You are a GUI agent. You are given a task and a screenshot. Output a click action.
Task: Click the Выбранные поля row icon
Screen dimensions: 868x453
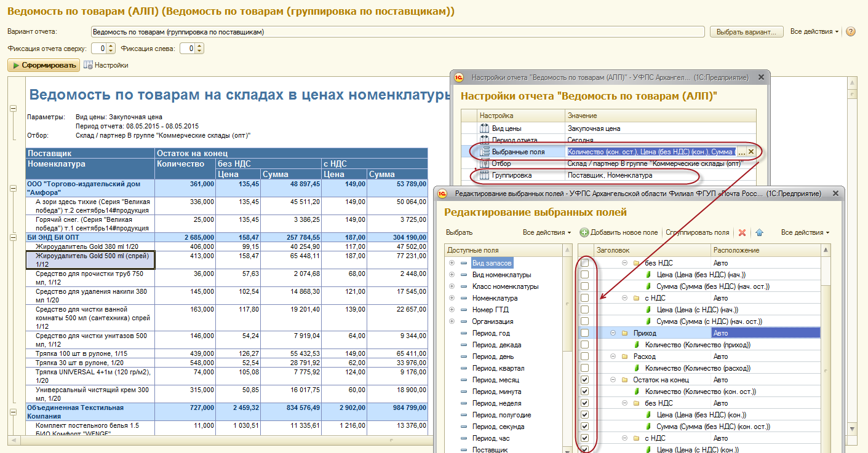pyautogui.click(x=484, y=152)
